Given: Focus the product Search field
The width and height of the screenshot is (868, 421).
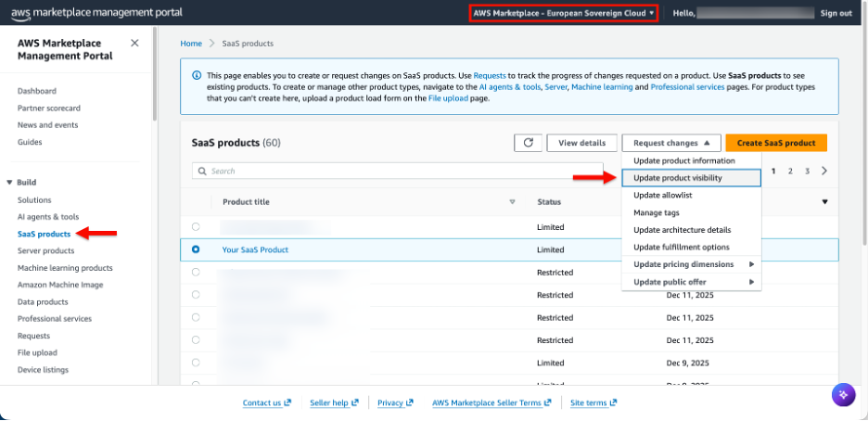Looking at the screenshot, I should [x=398, y=171].
